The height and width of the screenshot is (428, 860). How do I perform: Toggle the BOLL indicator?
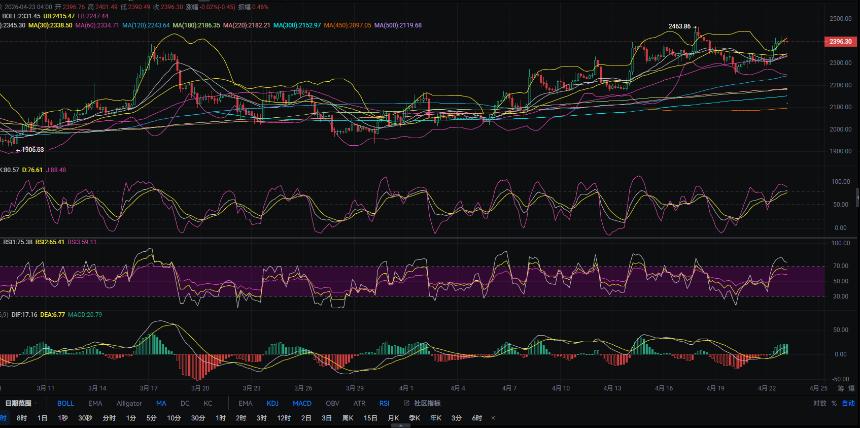point(65,403)
